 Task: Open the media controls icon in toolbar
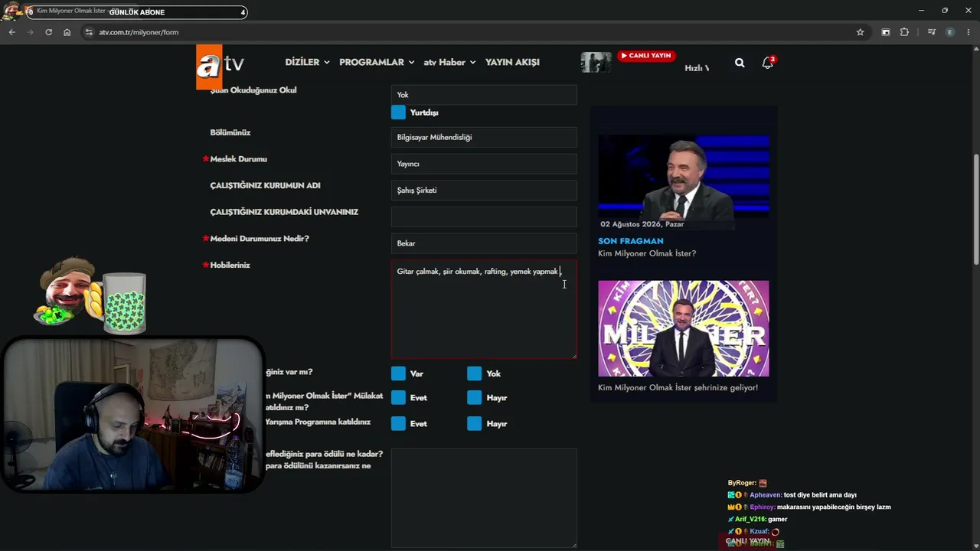(931, 32)
